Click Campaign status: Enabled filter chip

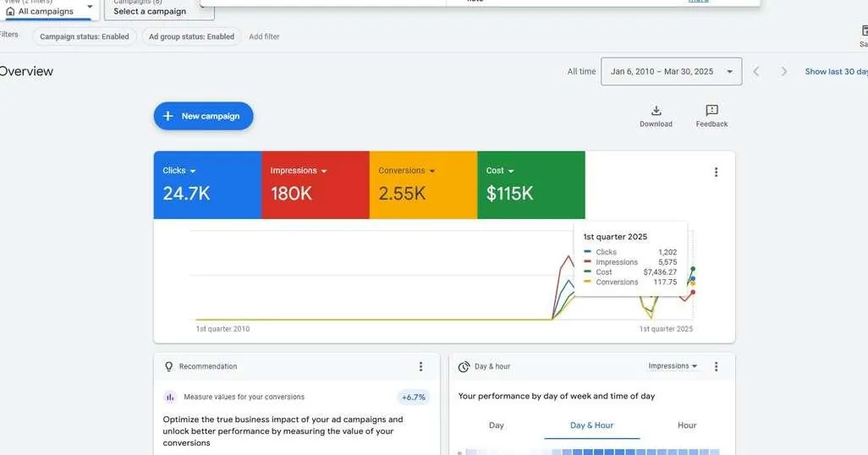[84, 36]
